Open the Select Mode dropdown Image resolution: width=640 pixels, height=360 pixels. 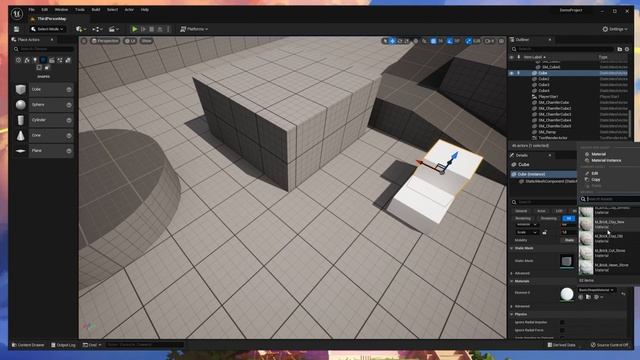[47, 29]
